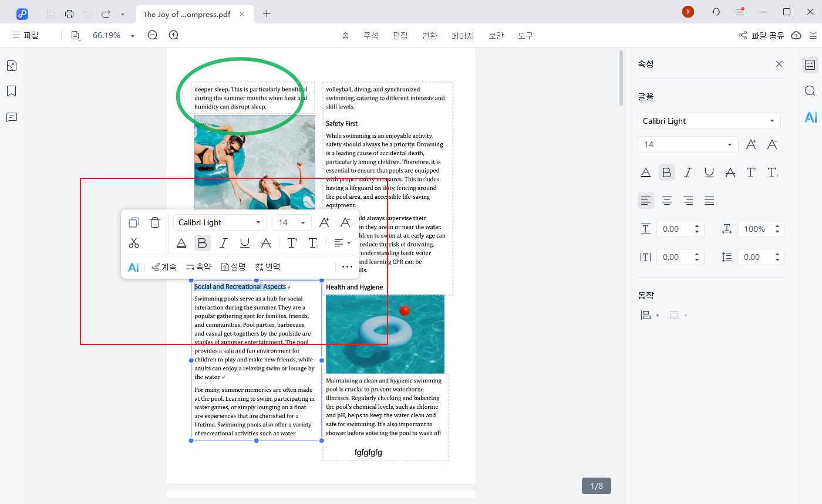Click the print icon in title bar

pyautogui.click(x=69, y=13)
